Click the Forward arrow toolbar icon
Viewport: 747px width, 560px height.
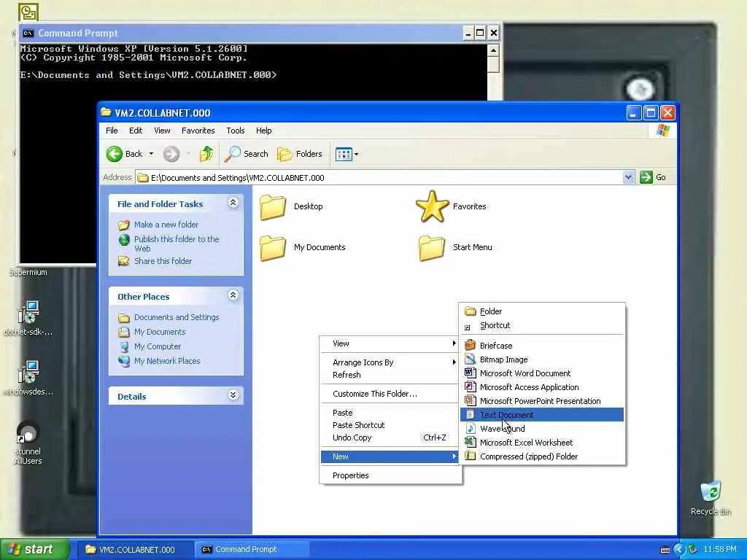point(171,154)
